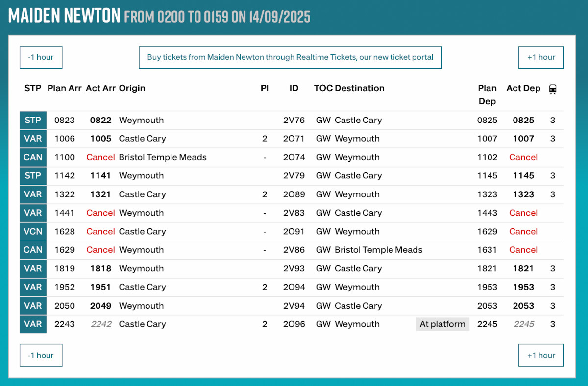Viewport: 588px width, 386px height.
Task: Click the bottom '+1 hour' button
Action: pos(541,355)
